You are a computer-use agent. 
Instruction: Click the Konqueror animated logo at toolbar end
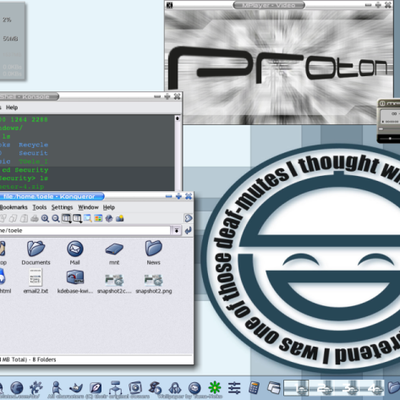tap(188, 218)
